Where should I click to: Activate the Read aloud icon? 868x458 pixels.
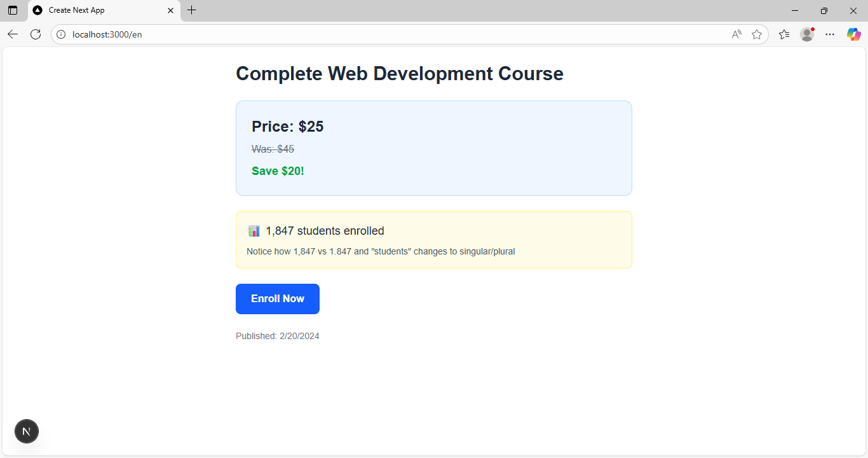pos(736,34)
